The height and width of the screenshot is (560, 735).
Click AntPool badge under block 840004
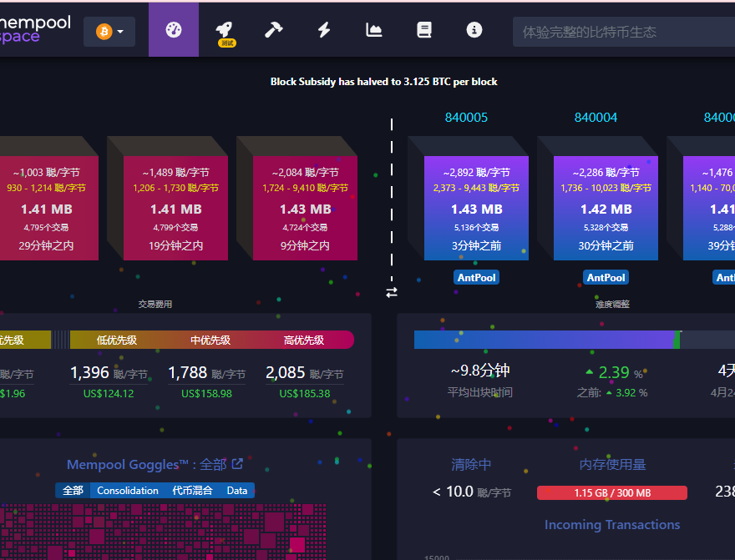click(606, 278)
